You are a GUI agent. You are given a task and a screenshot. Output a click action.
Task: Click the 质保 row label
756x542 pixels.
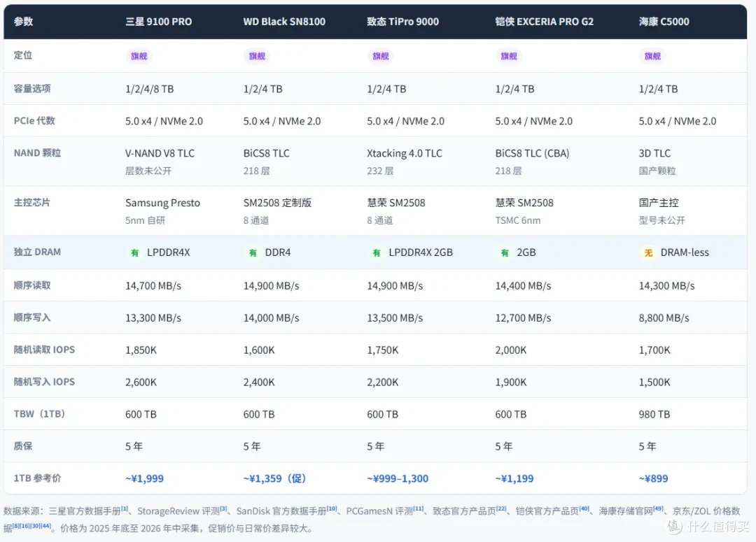pyautogui.click(x=23, y=445)
